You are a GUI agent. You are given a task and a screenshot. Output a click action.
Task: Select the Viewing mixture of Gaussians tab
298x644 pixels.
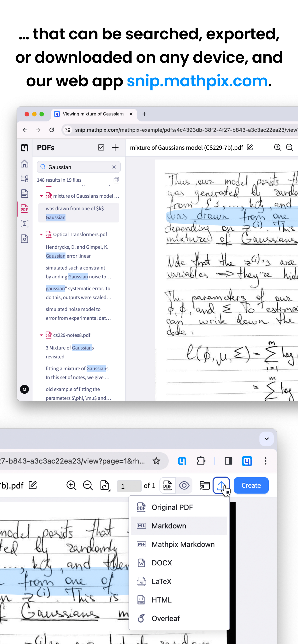[94, 114]
